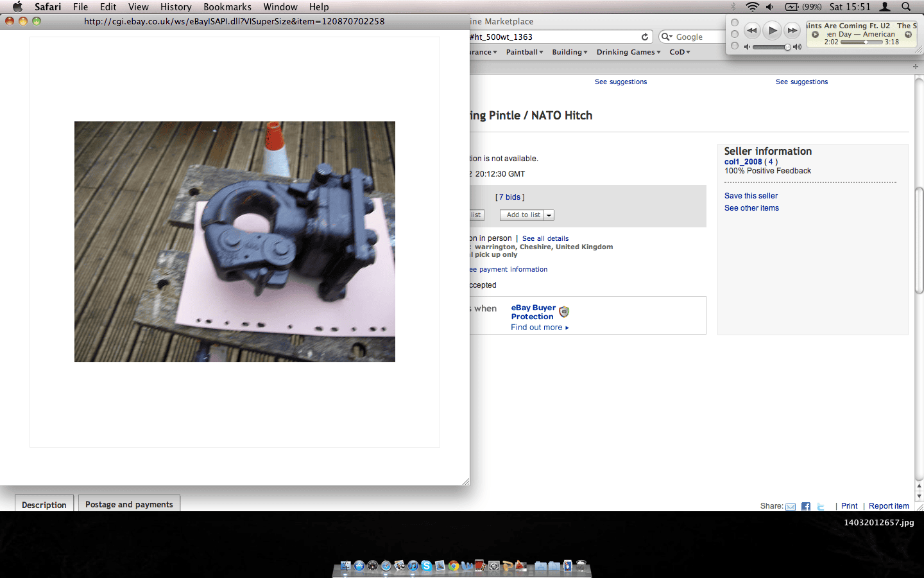
Task: Click Save this seller link
Action: (x=751, y=196)
